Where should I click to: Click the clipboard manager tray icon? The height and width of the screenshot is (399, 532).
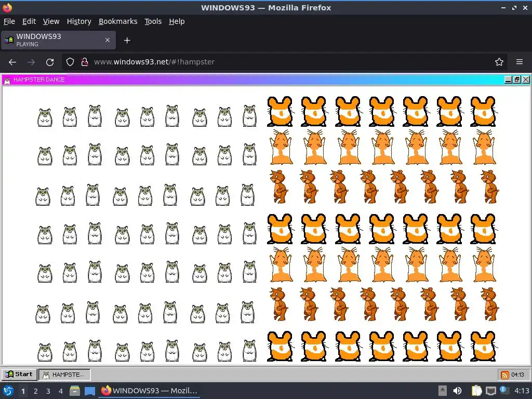tap(477, 391)
